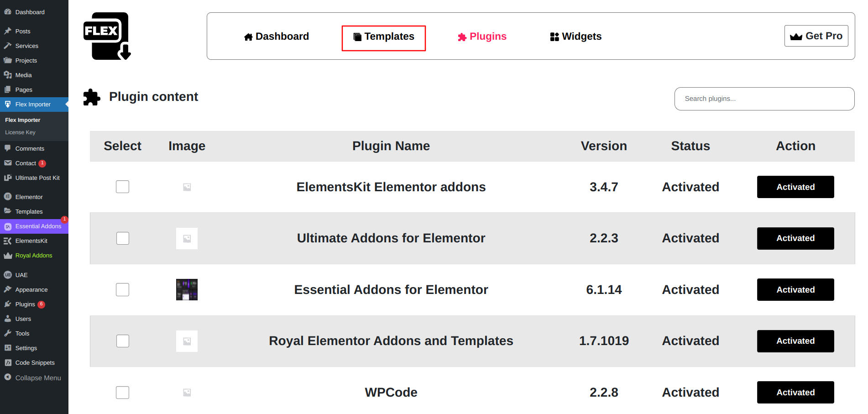868x414 pixels.
Task: Switch to the Templates tab
Action: coord(384,37)
